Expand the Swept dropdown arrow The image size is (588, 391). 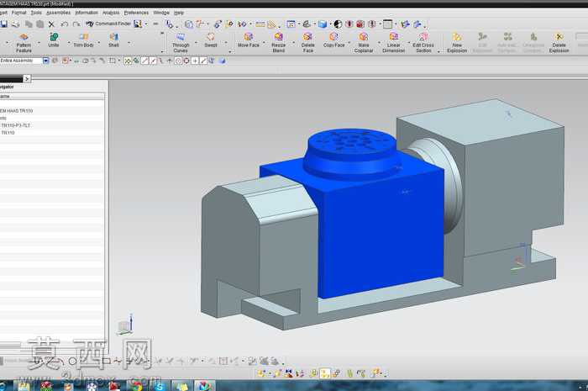[x=226, y=43]
